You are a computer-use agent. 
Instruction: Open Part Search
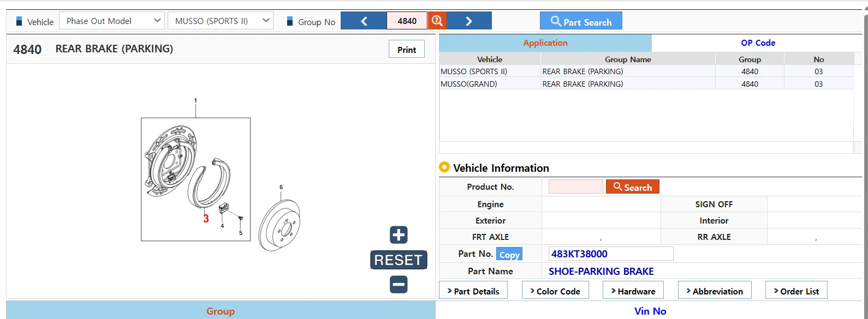click(x=581, y=21)
